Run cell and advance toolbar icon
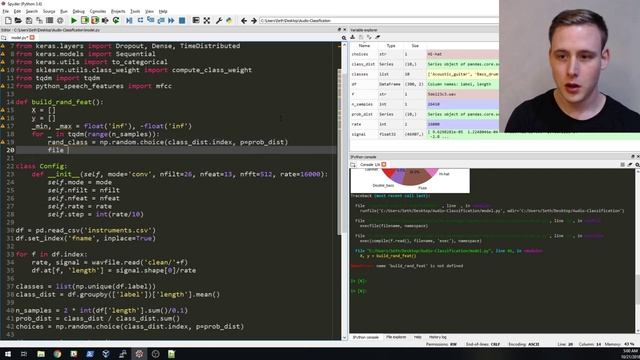This screenshot has height=360, width=640. click(95, 20)
